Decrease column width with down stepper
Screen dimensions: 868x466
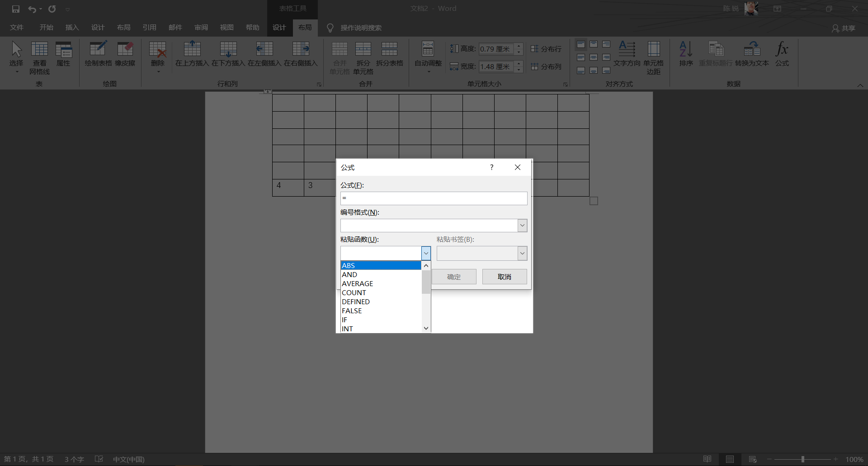(x=519, y=70)
